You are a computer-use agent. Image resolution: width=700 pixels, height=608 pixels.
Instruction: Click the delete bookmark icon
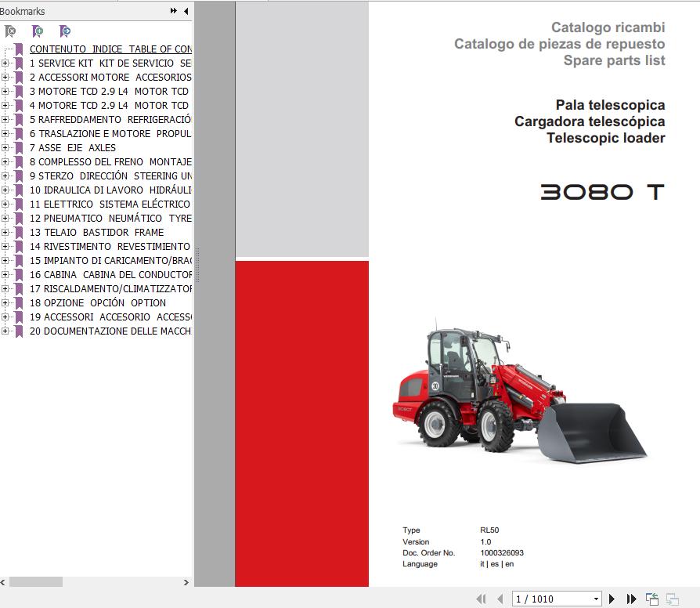point(10,31)
